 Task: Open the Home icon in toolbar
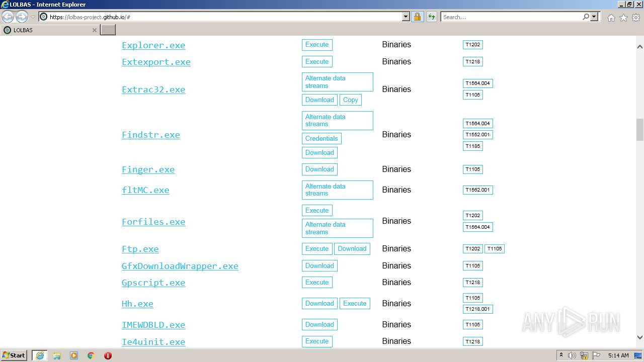click(x=611, y=18)
